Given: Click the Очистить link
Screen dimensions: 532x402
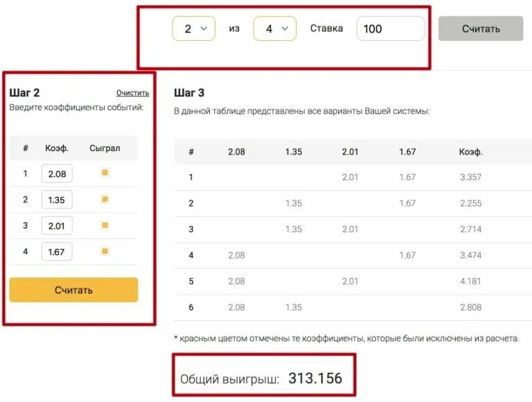Looking at the screenshot, I should coord(133,93).
